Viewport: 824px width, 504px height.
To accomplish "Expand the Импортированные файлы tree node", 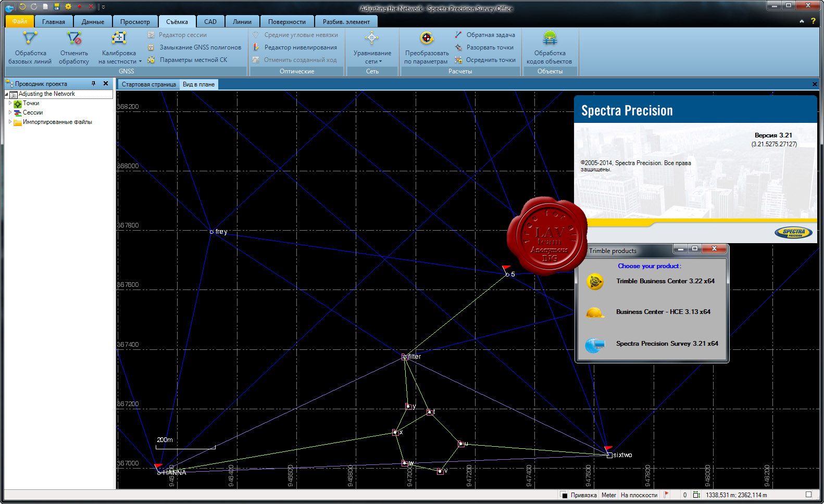I will coord(10,122).
